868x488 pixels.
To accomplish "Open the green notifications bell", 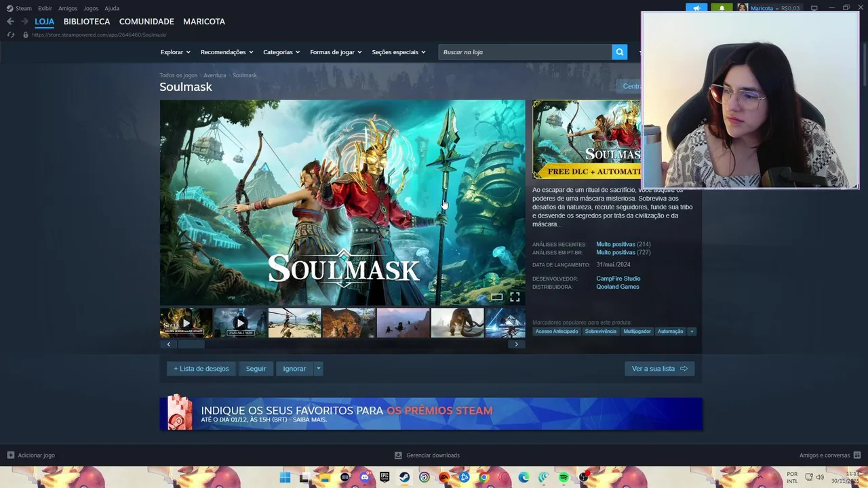I will coord(722,8).
